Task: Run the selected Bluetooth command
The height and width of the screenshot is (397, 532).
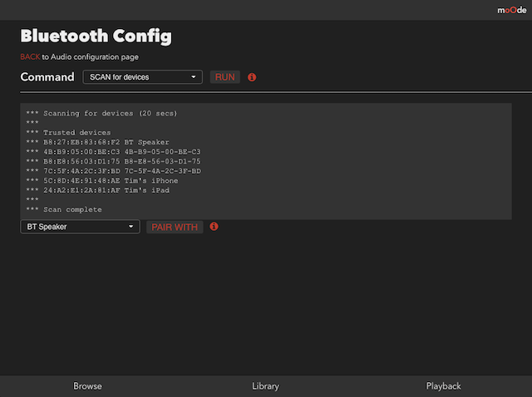Action: pyautogui.click(x=225, y=77)
